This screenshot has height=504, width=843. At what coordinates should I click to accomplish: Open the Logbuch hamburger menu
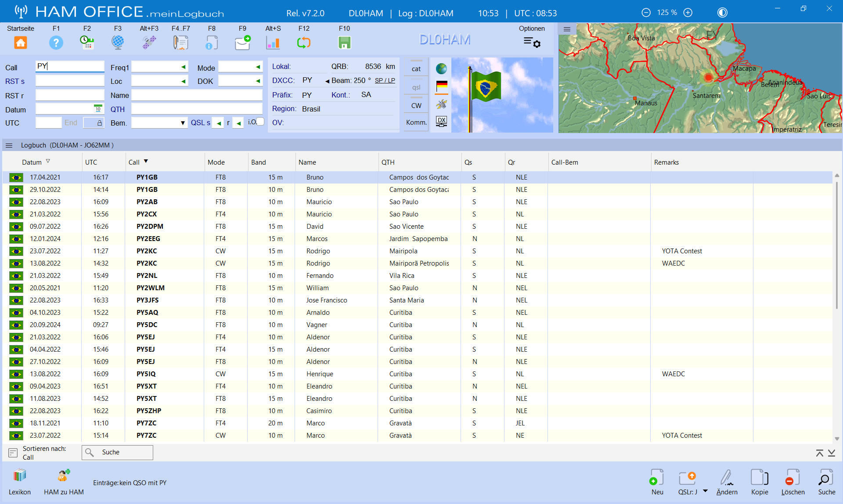9,145
